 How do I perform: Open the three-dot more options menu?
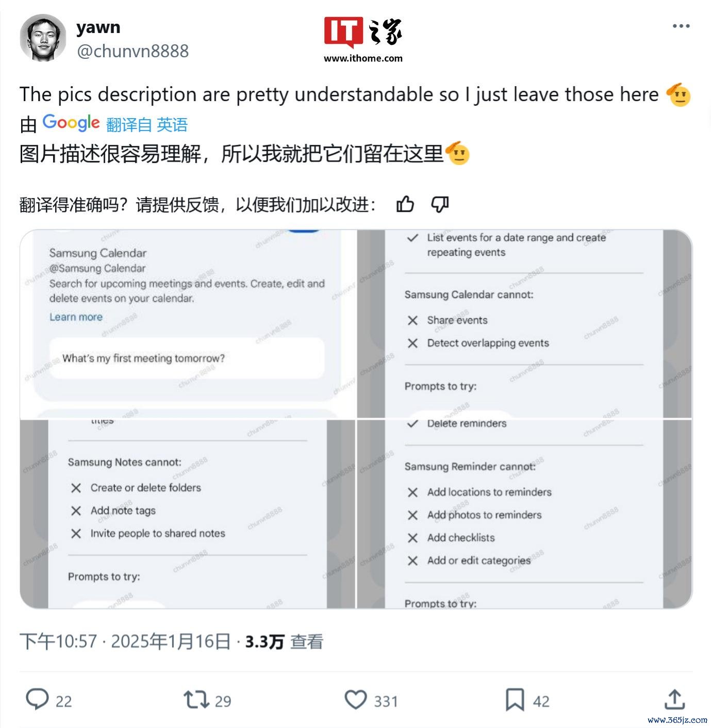click(681, 26)
